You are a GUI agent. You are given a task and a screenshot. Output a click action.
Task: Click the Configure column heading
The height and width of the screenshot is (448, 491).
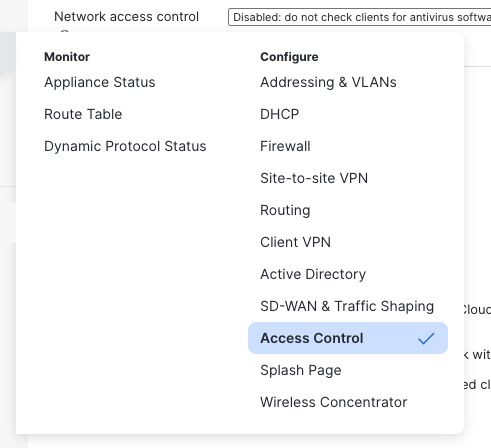pos(289,57)
